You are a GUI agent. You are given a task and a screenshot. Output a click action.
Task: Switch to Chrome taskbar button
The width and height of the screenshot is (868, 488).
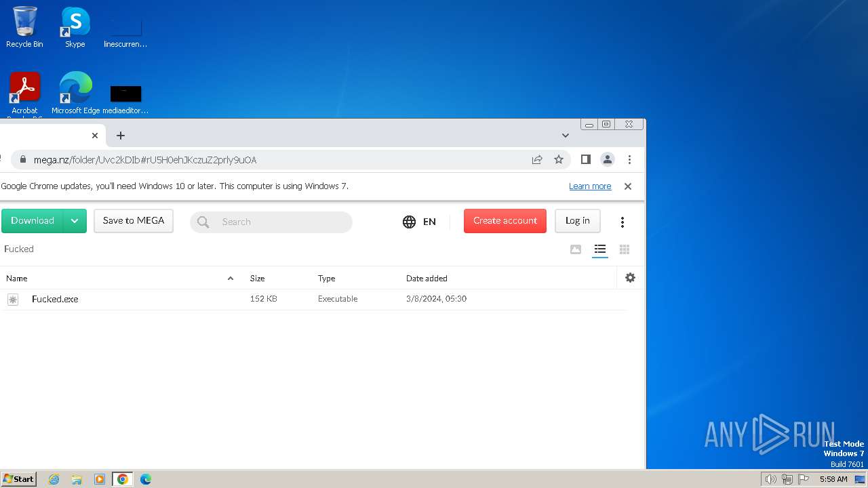pos(122,479)
